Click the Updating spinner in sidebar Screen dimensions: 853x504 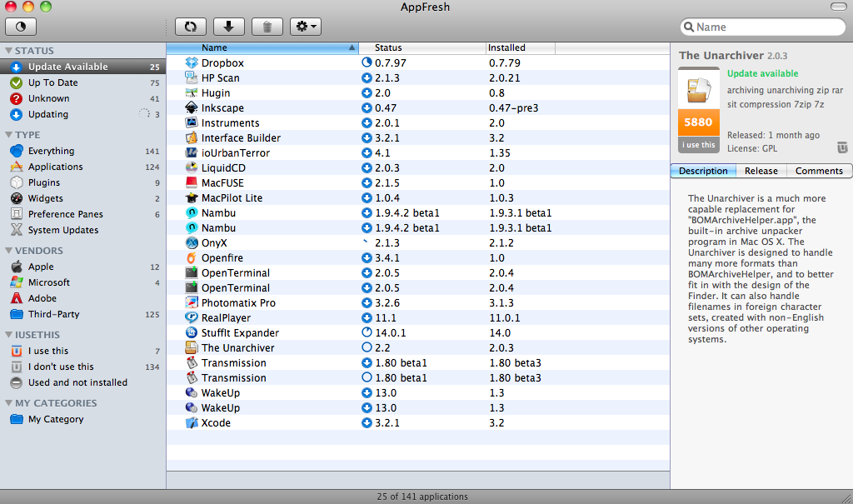143,114
